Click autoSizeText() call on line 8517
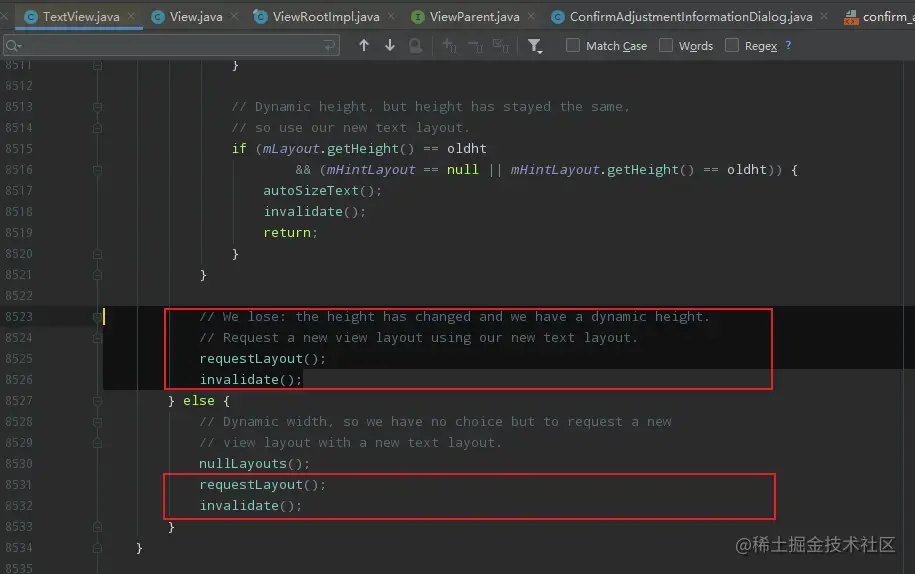Screen dimensions: 915x574 pyautogui.click(x=322, y=191)
